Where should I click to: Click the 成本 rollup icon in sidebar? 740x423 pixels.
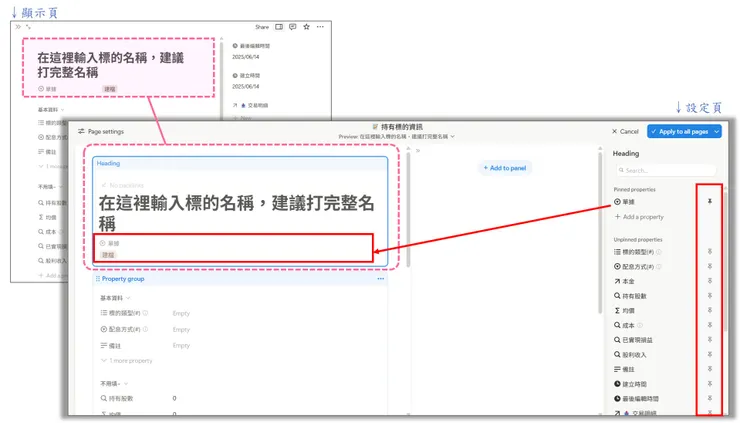(617, 325)
